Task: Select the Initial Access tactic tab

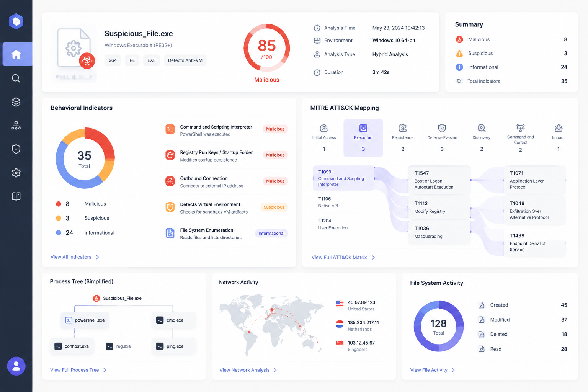Action: pos(324,138)
